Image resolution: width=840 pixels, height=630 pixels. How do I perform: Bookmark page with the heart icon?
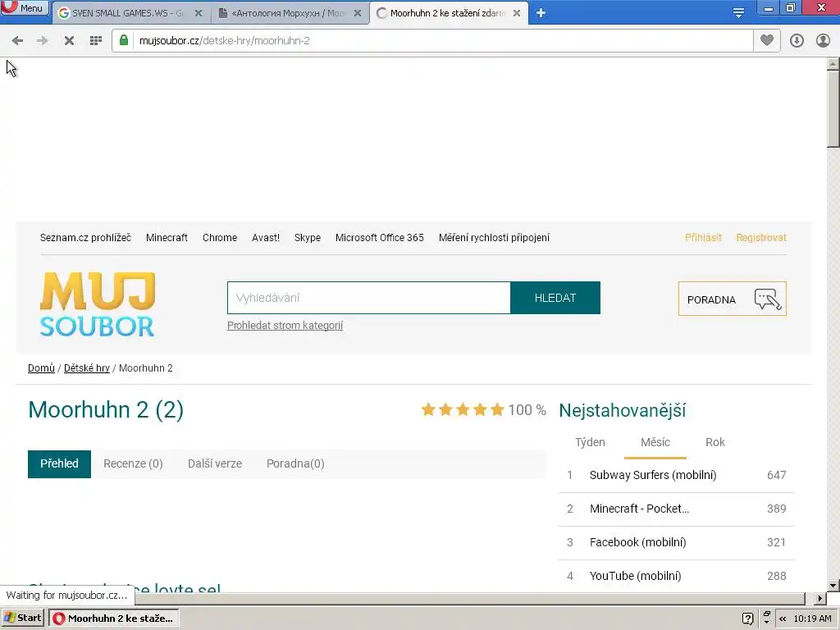pyautogui.click(x=767, y=40)
